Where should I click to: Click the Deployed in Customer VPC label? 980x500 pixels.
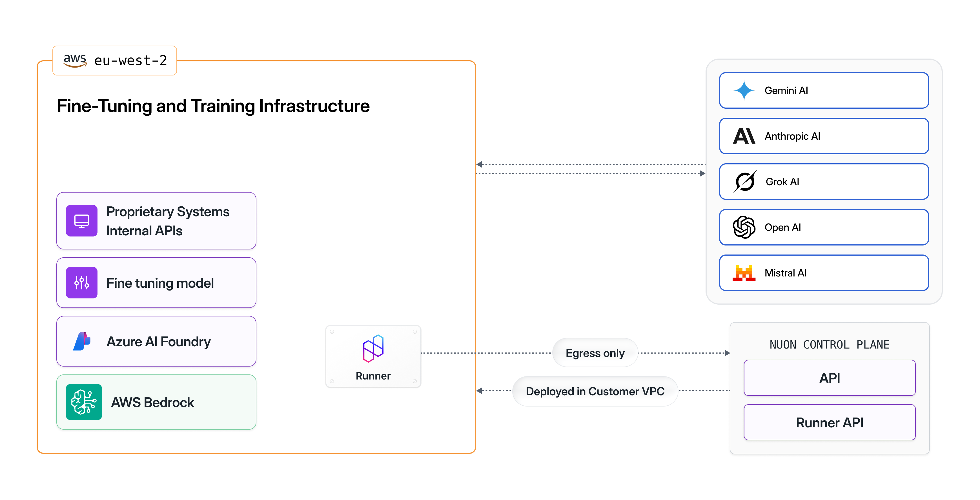pyautogui.click(x=595, y=391)
